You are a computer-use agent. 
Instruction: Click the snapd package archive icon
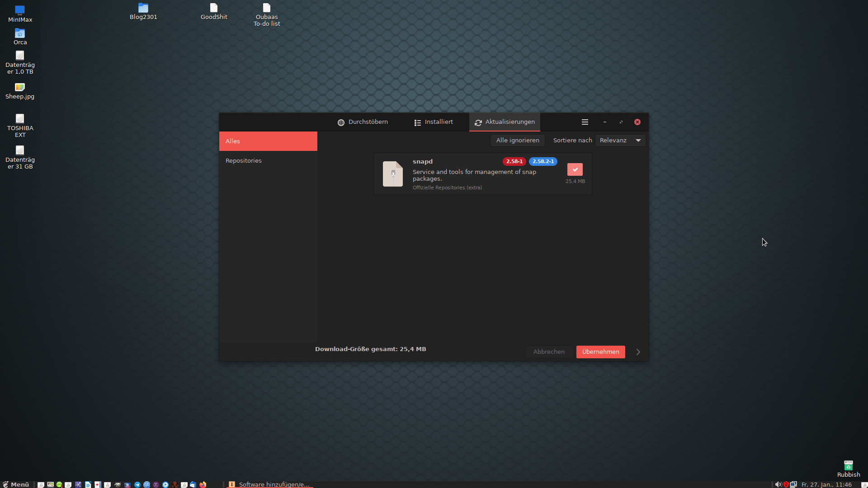393,174
